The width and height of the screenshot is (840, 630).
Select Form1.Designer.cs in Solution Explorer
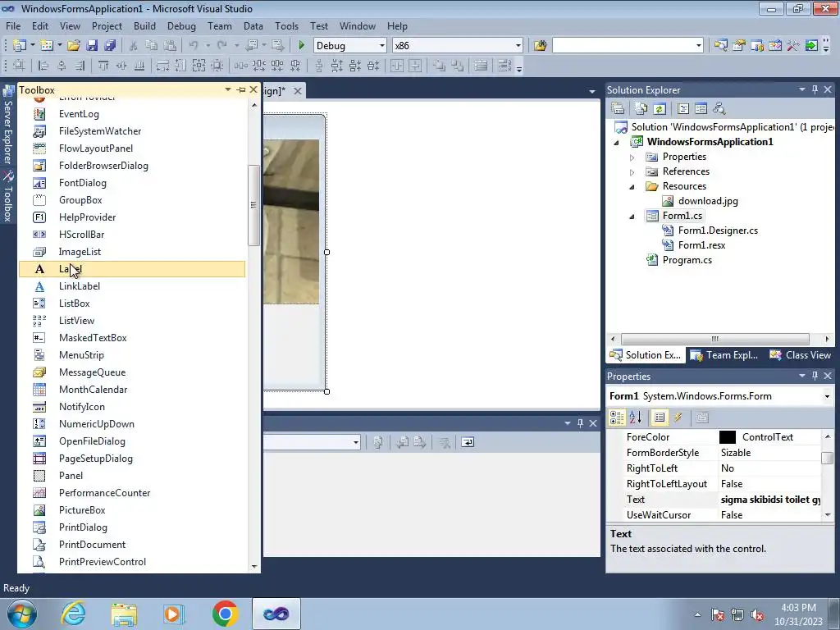718,231
